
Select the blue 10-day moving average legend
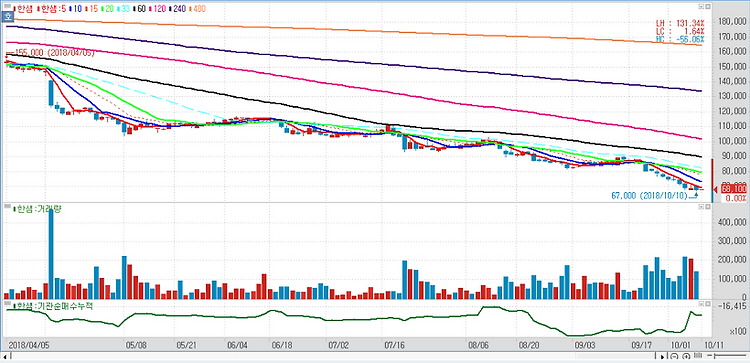click(75, 9)
